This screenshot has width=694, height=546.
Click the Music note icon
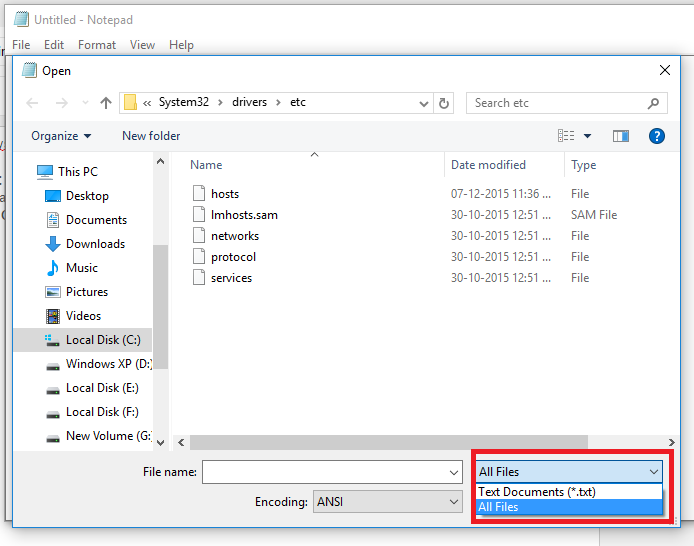click(x=53, y=268)
